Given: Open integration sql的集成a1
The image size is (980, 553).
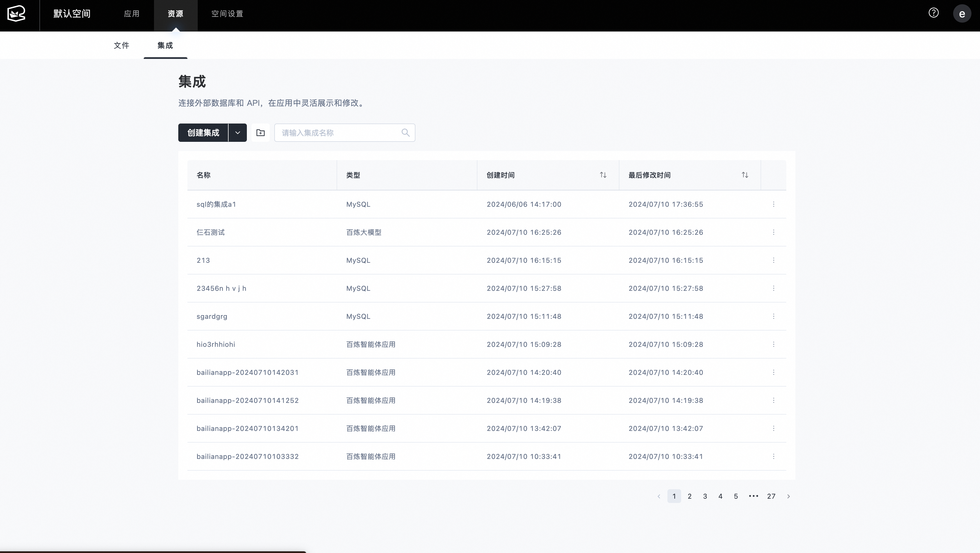Looking at the screenshot, I should pyautogui.click(x=216, y=204).
